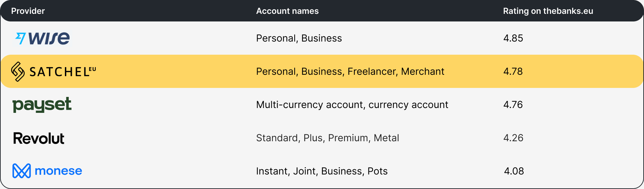The height and width of the screenshot is (189, 644).
Task: Select Monese's Instant, Joint, Business, Pots text
Action: point(322,171)
